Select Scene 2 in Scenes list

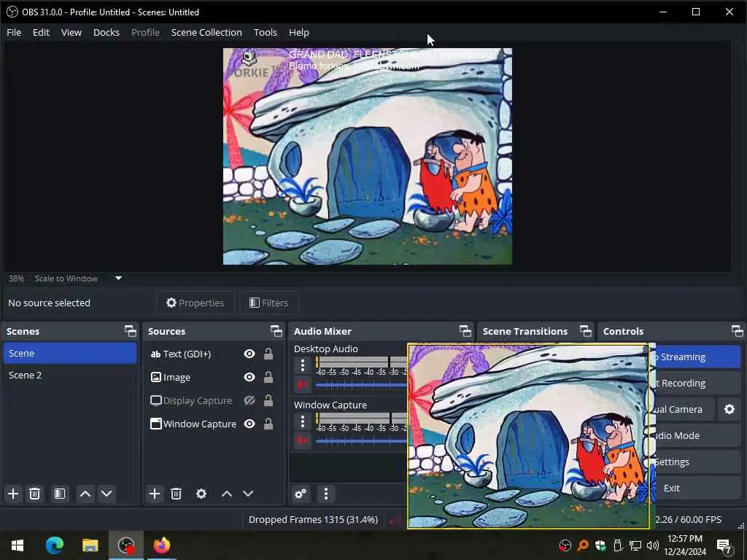coord(69,376)
